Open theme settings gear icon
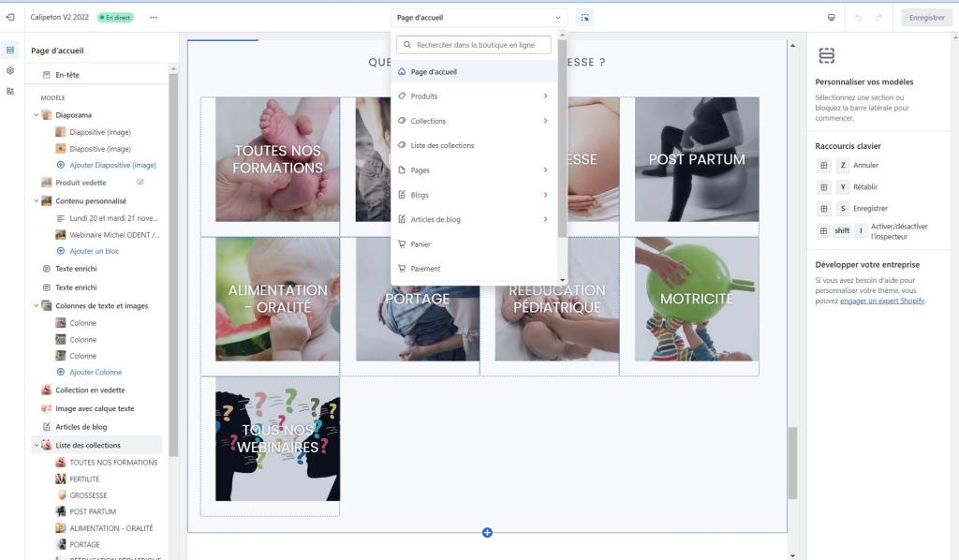This screenshot has height=560, width=959. point(10,70)
